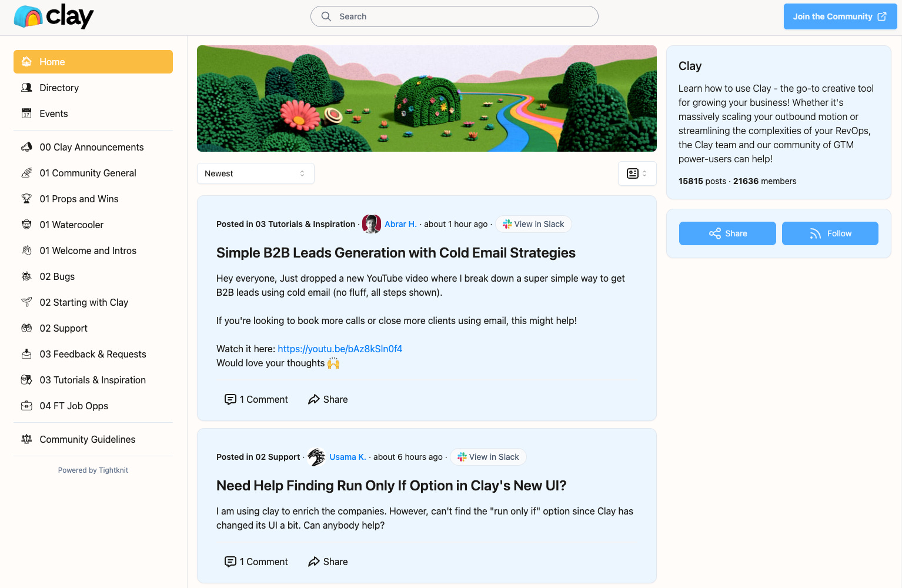The width and height of the screenshot is (902, 588).
Task: Click the Watercooler icon
Action: click(26, 225)
